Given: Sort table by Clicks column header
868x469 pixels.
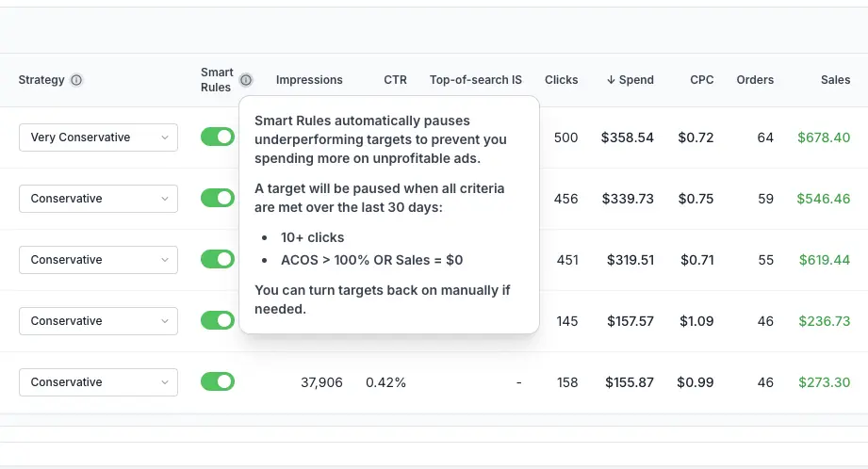Looking at the screenshot, I should 561,80.
